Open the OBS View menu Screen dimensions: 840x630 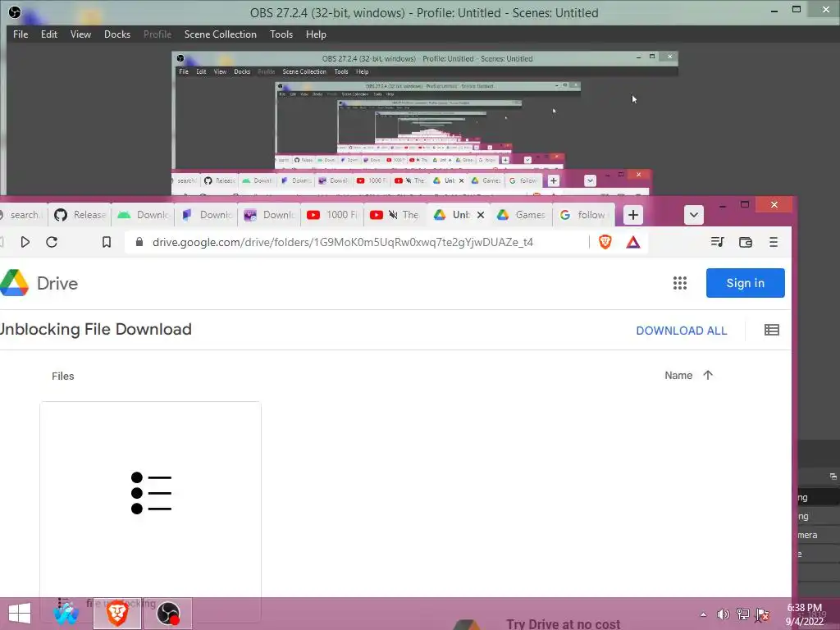[80, 34]
